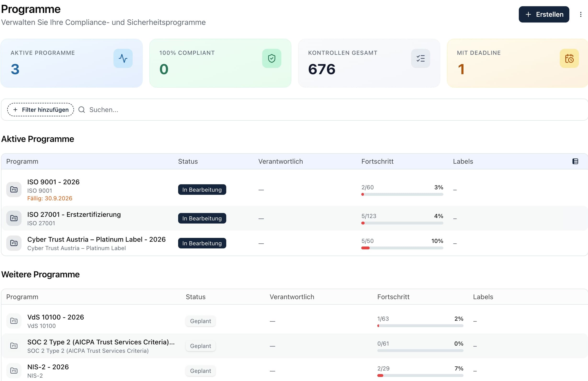The height and width of the screenshot is (381, 588).
Task: Open the ISO 9001 - 2026 program
Action: click(53, 182)
